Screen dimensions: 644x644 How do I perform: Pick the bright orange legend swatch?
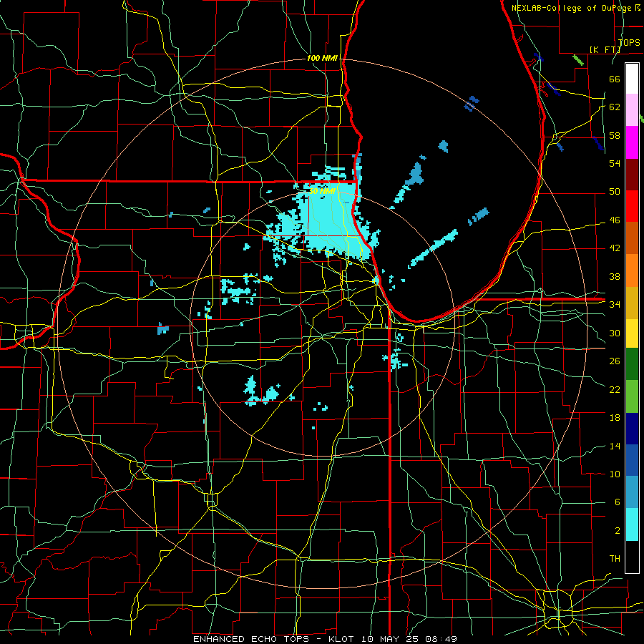(x=632, y=270)
